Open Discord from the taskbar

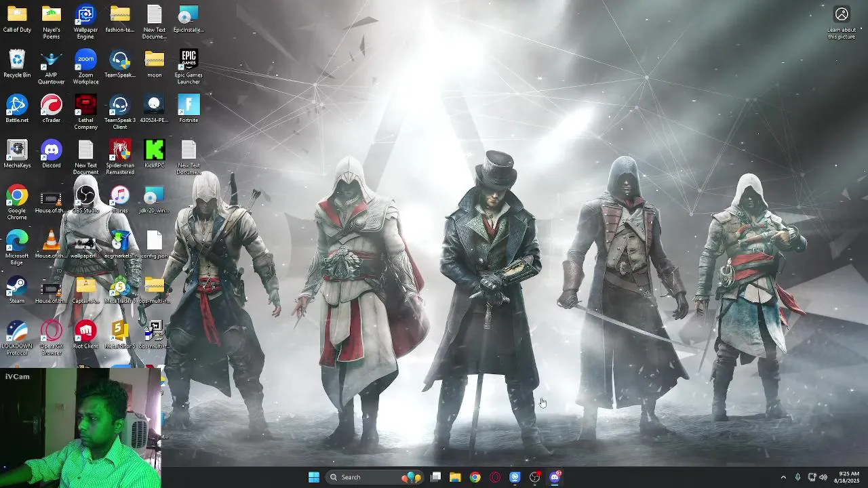555,477
